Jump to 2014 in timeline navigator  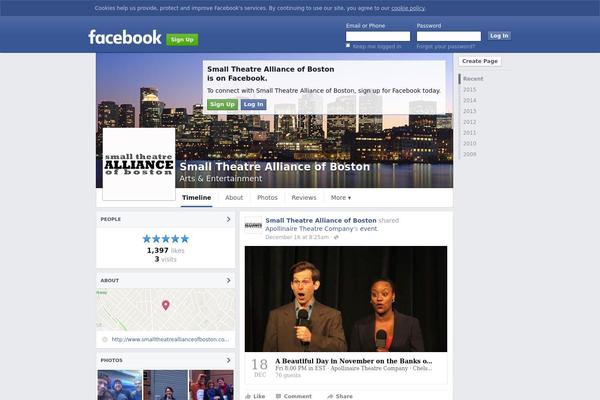tap(470, 100)
